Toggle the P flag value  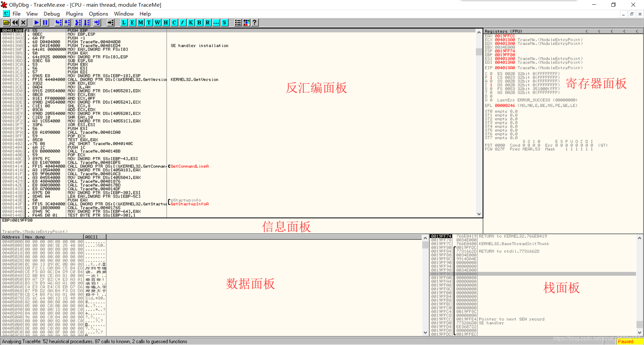491,77
